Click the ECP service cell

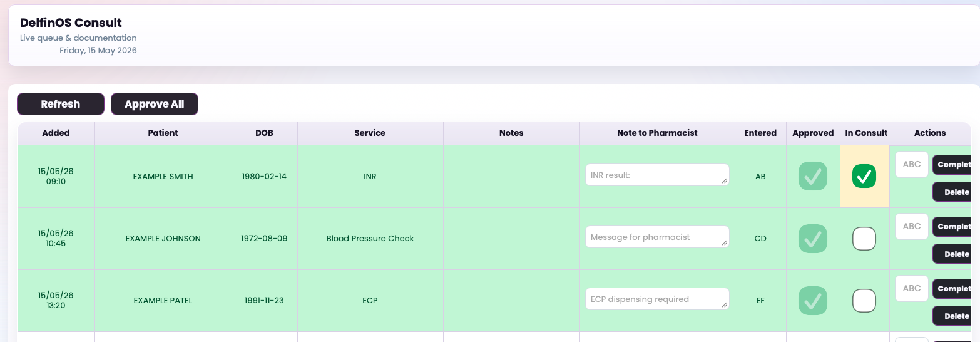(x=370, y=301)
